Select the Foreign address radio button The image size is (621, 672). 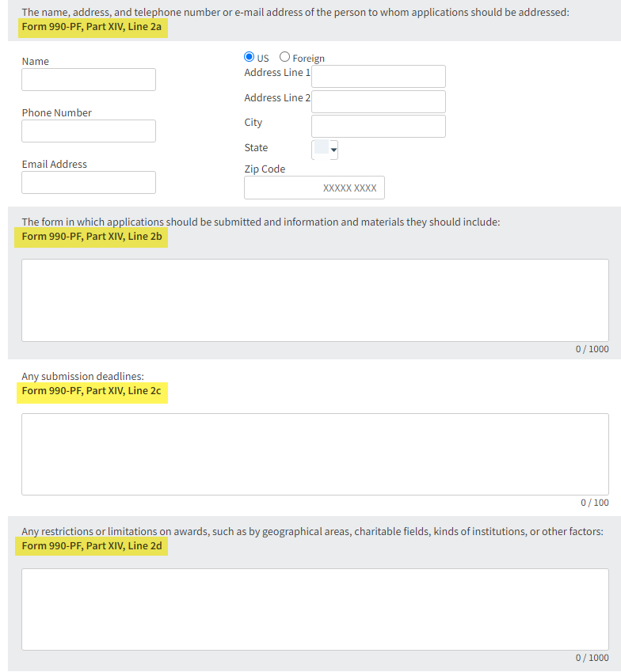[x=285, y=58]
